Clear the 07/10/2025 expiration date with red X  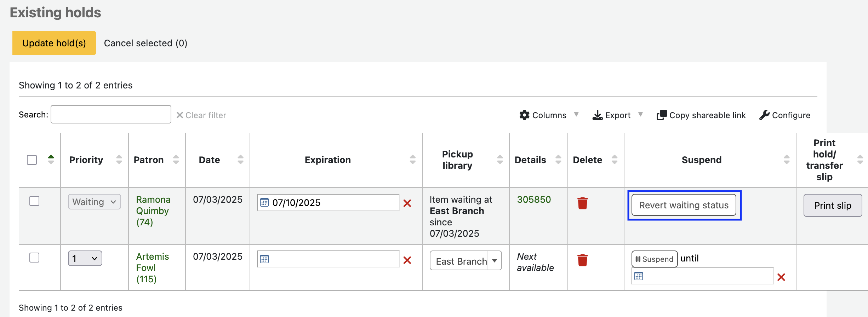pyautogui.click(x=407, y=203)
